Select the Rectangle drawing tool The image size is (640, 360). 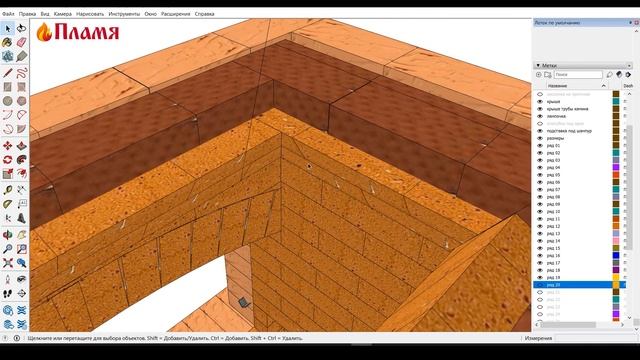click(8, 87)
